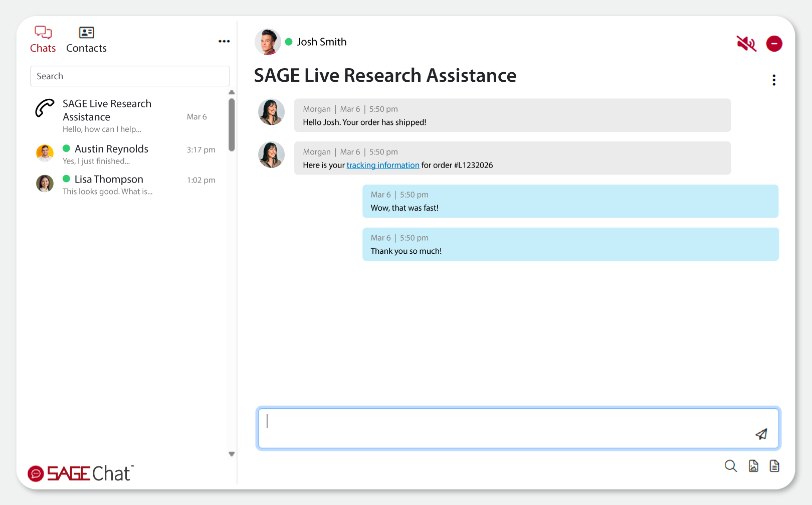Open the sidebar horizontal three-dot menu
The image size is (812, 505).
coord(224,42)
